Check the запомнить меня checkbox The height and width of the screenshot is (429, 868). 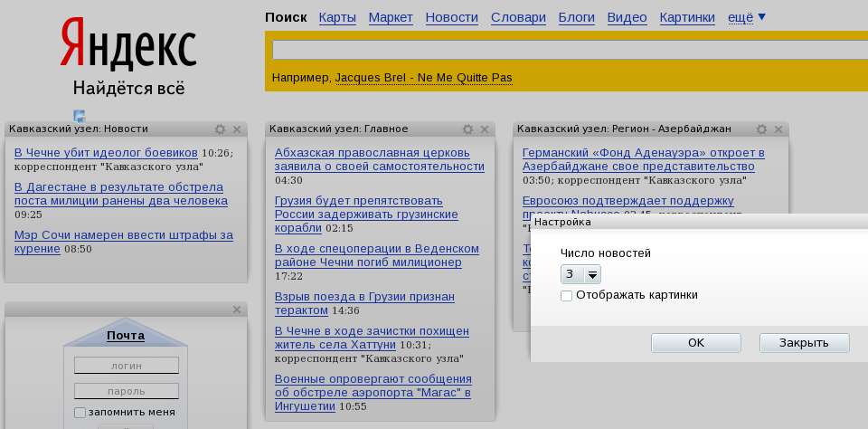click(x=80, y=413)
